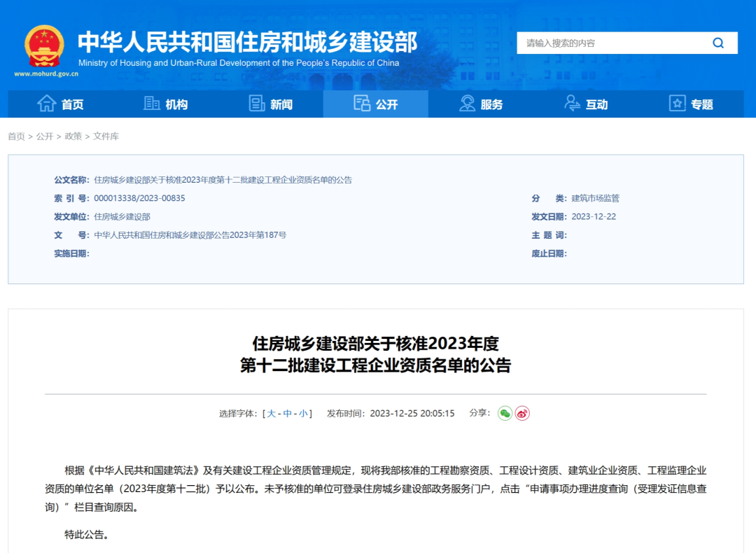Click the issue date 2023-12-22
756x553 pixels.
click(594, 216)
